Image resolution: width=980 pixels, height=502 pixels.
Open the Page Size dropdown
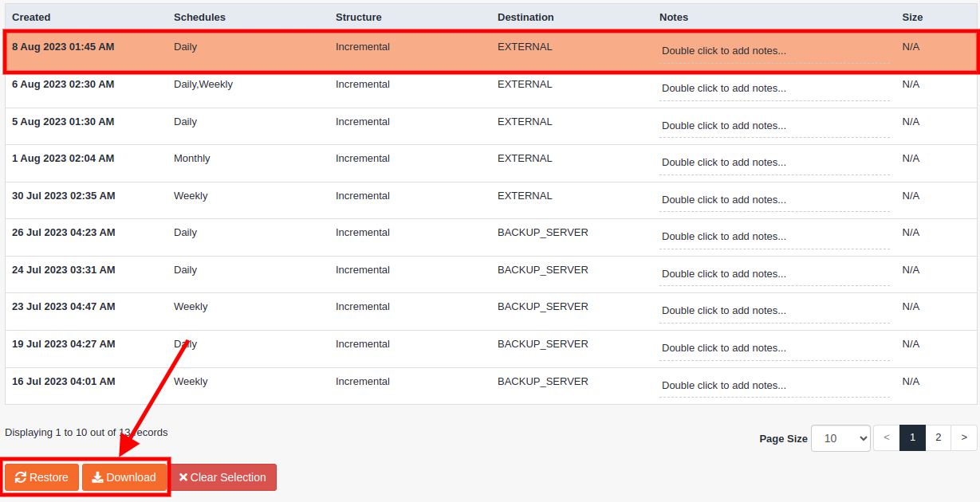point(840,438)
